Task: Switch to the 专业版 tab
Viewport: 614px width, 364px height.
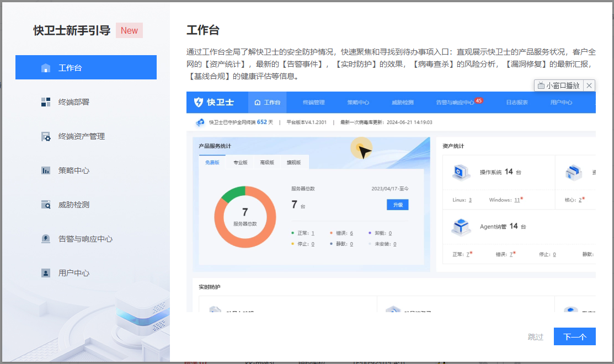Action: [x=240, y=163]
